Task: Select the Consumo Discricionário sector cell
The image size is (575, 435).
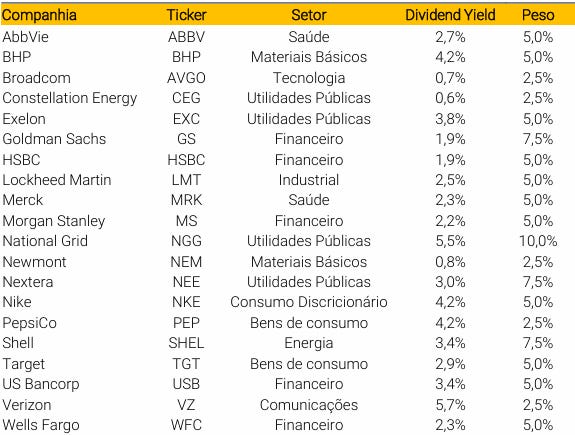Action: tap(309, 302)
